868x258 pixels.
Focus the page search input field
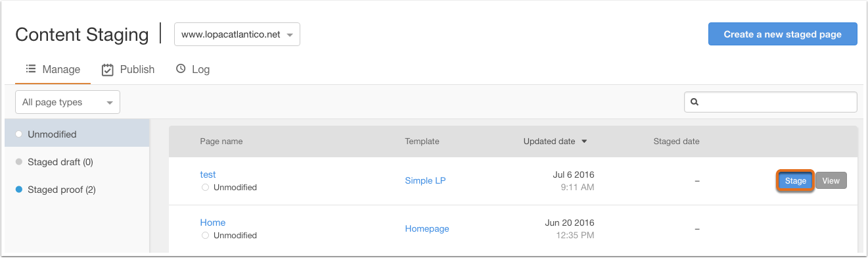(771, 102)
